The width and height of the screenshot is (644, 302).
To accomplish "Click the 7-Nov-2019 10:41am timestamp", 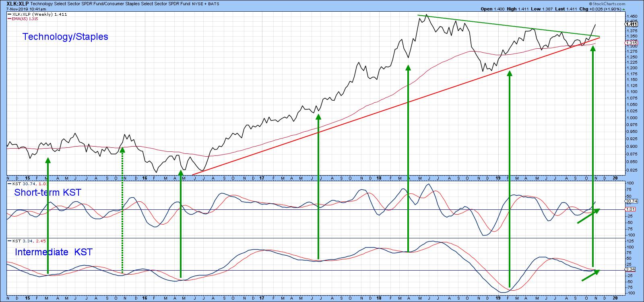I will coord(27,8).
